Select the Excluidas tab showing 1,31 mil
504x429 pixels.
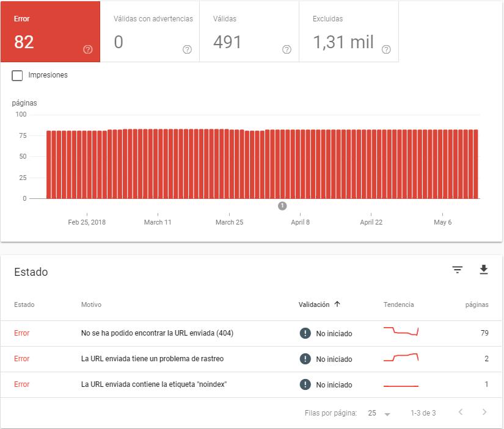pyautogui.click(x=348, y=32)
